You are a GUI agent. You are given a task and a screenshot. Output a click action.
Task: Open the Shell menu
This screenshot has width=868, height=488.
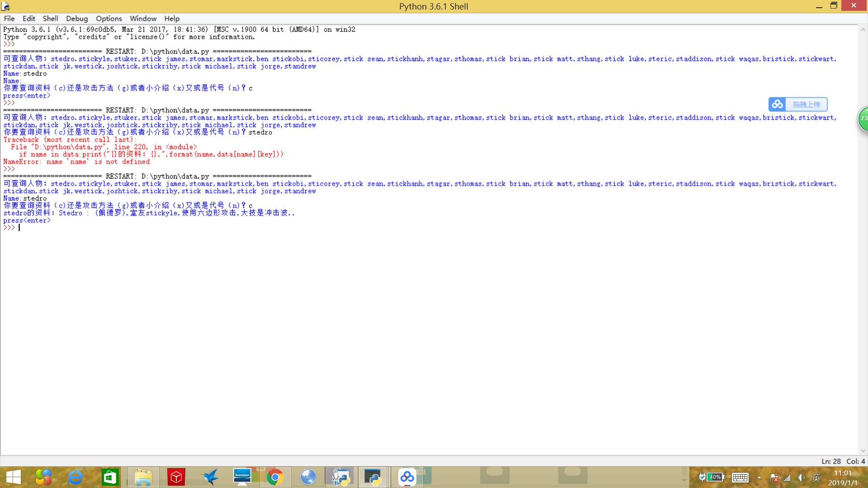(50, 19)
